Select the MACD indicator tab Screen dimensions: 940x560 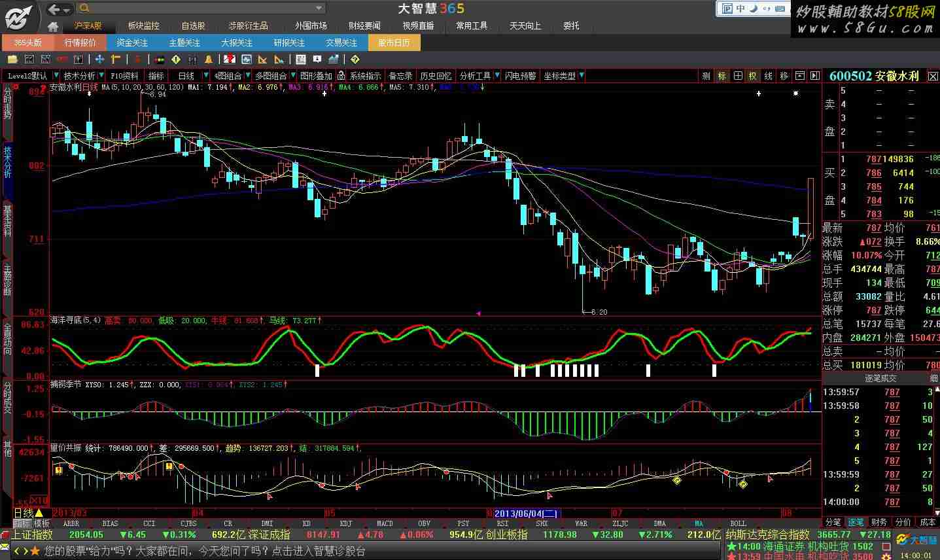click(x=385, y=524)
